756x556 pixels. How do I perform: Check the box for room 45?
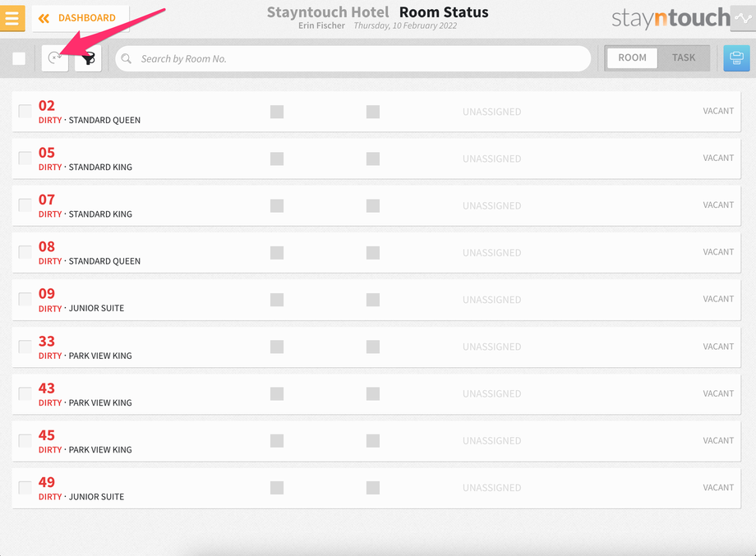click(x=25, y=440)
